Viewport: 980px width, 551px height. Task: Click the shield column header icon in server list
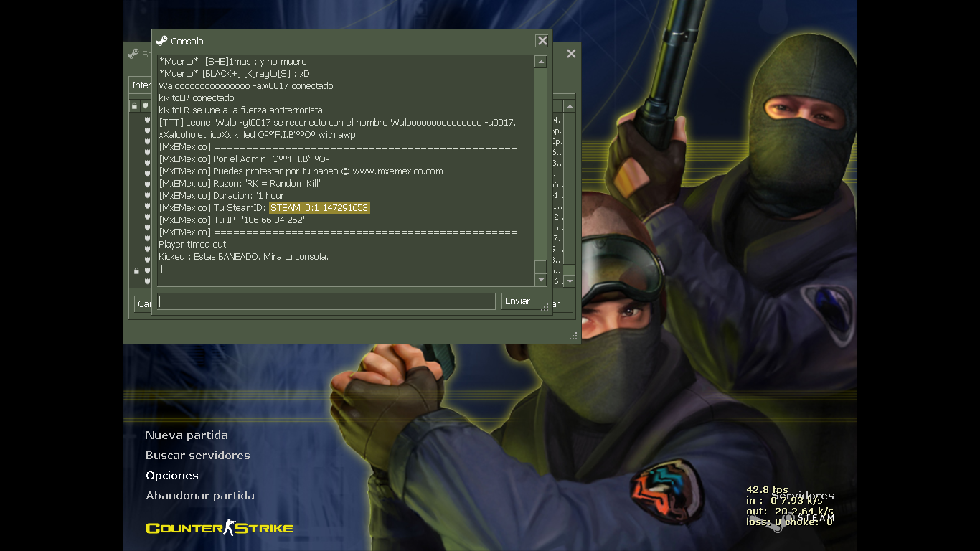[145, 106]
